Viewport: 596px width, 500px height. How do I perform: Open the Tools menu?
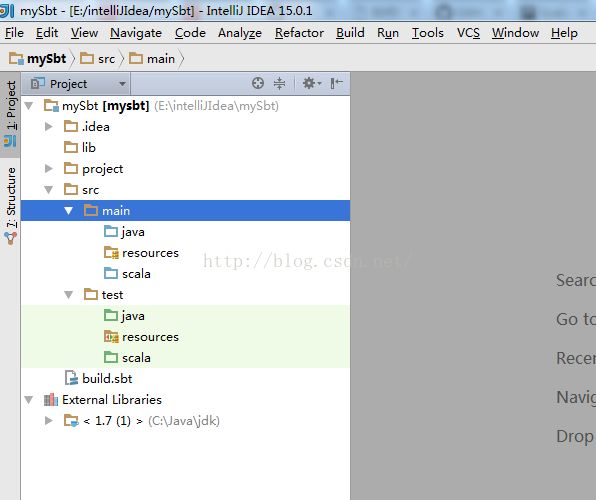(428, 33)
